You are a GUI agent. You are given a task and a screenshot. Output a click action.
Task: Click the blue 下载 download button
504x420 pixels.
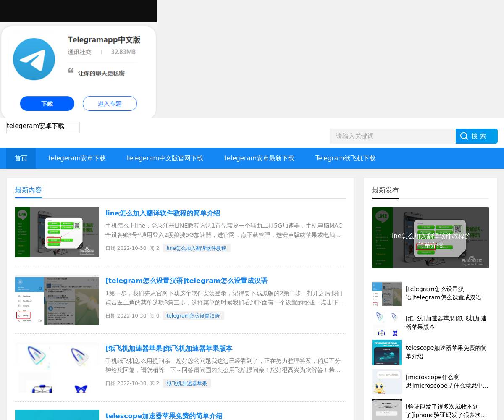(x=47, y=104)
